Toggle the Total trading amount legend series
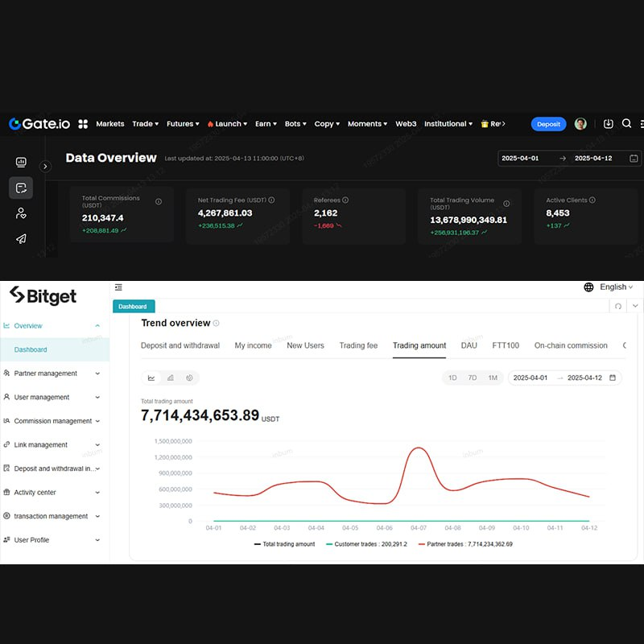 (284, 544)
